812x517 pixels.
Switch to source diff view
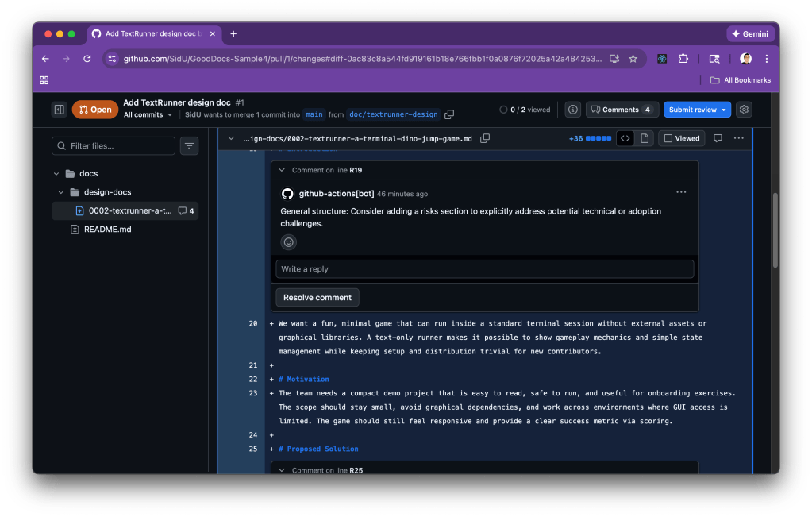625,138
